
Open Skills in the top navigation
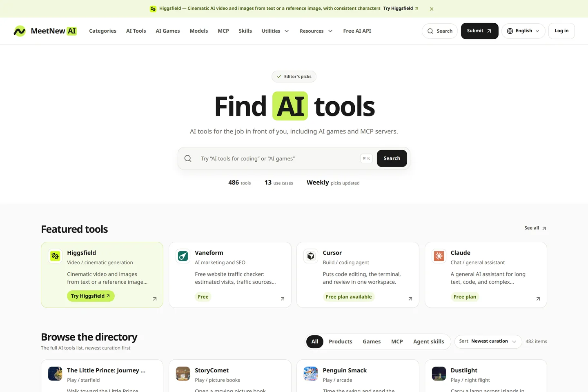click(245, 31)
